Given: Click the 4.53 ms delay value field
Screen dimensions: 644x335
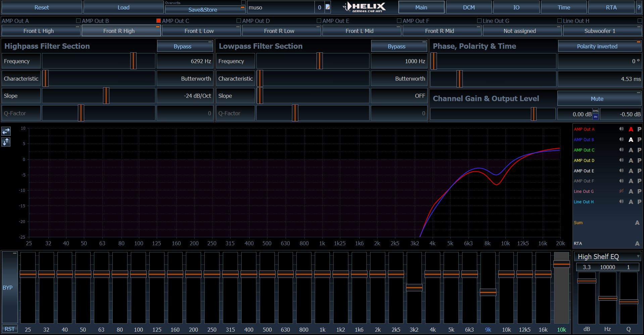Looking at the screenshot, I should click(x=599, y=79).
